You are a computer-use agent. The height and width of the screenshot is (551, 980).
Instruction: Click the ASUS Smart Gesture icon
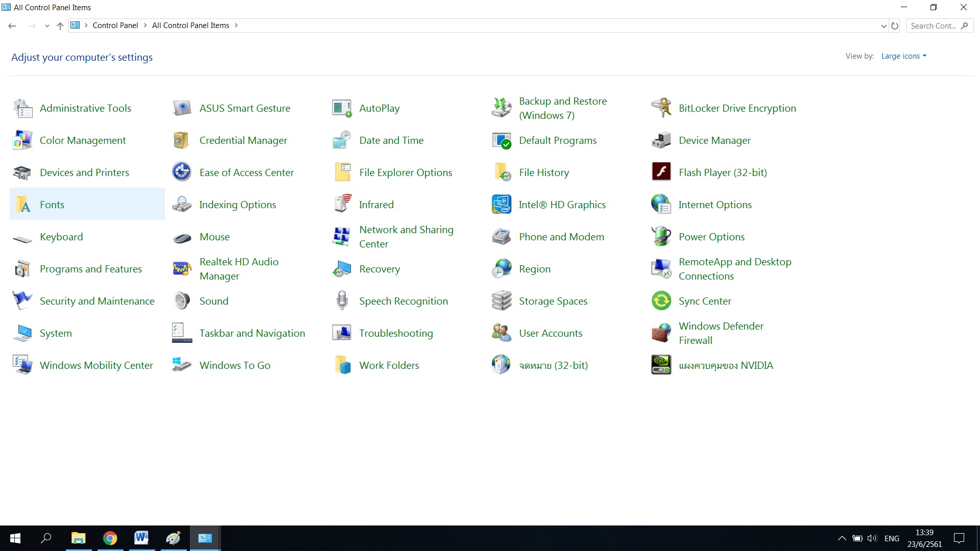182,108
